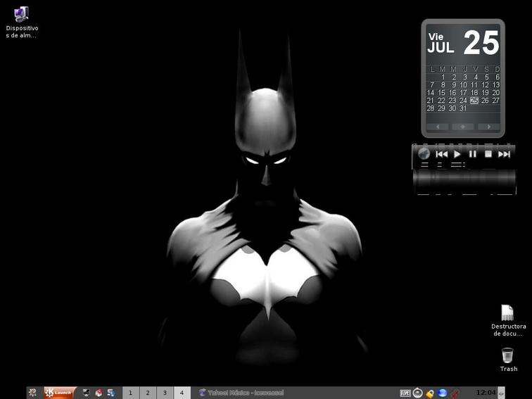Click the 12:04 panel clock
The width and height of the screenshot is (532, 399).
click(x=486, y=393)
